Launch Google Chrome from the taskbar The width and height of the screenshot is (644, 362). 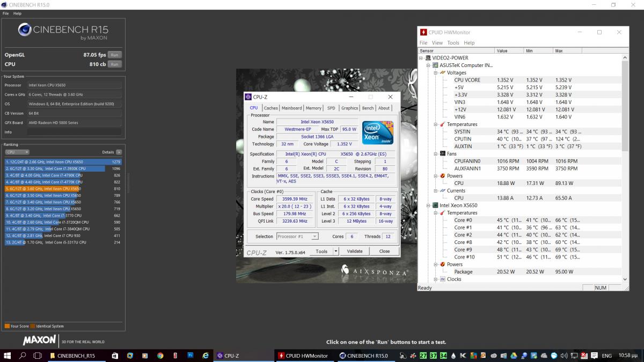tap(160, 355)
